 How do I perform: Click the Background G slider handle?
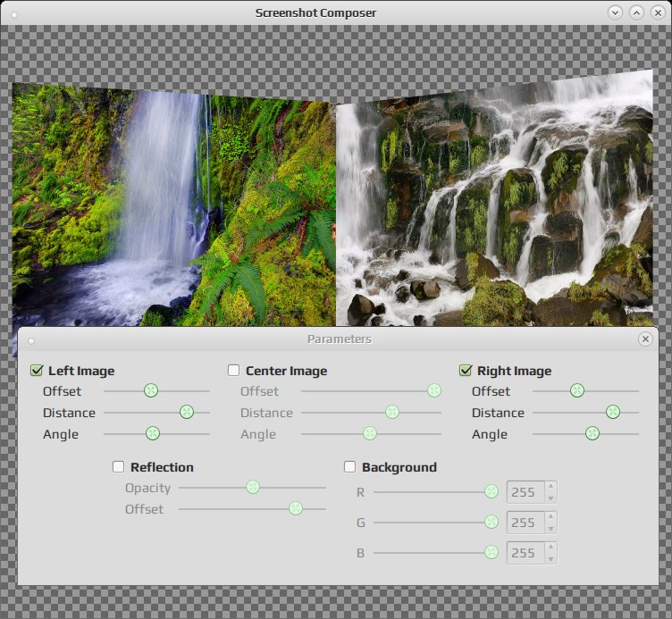(491, 523)
